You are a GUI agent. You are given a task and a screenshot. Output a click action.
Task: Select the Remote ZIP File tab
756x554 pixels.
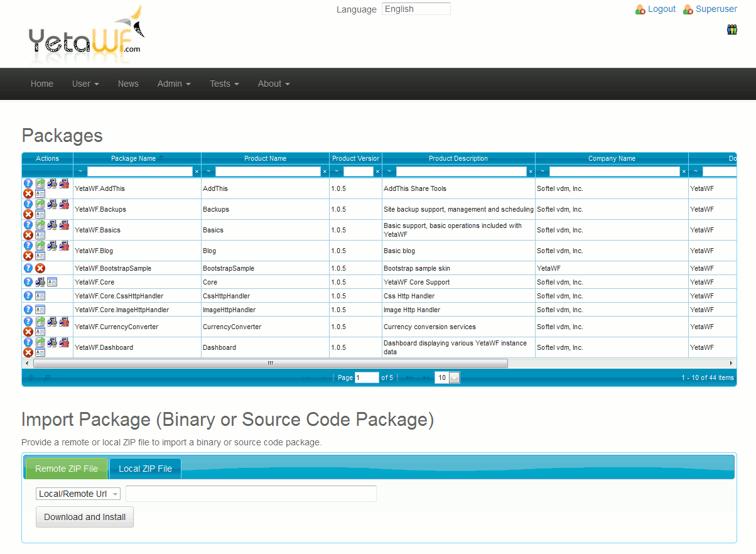coord(67,469)
